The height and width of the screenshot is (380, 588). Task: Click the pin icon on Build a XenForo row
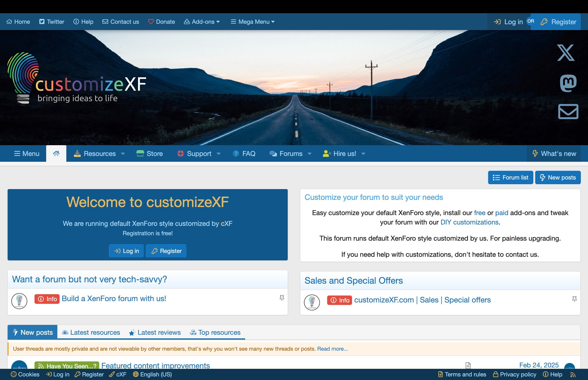click(282, 298)
